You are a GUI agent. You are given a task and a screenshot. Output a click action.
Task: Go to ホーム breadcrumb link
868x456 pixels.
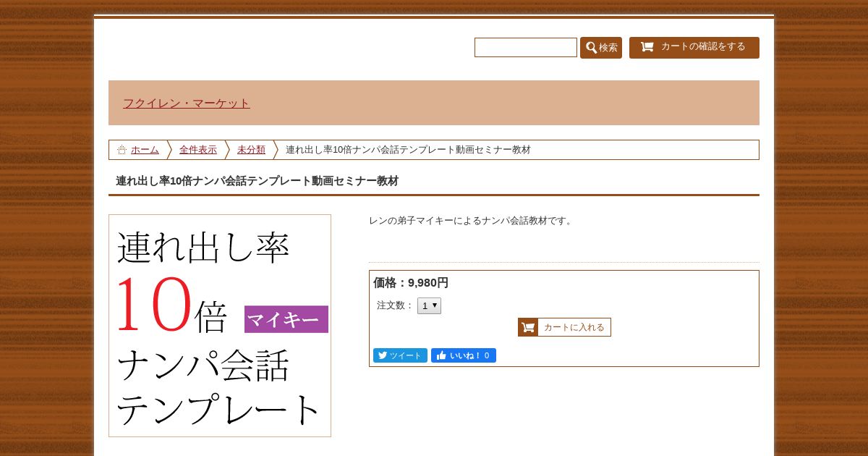click(145, 150)
